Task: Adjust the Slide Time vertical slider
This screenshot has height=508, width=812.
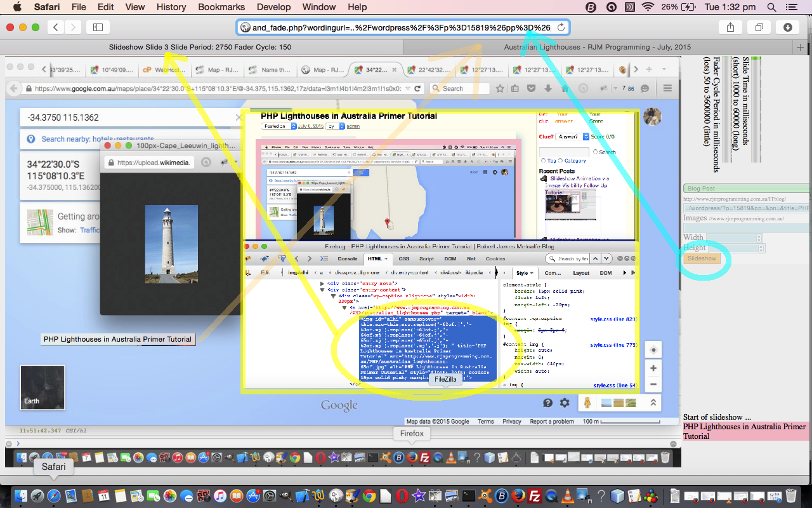Action: tap(756, 108)
